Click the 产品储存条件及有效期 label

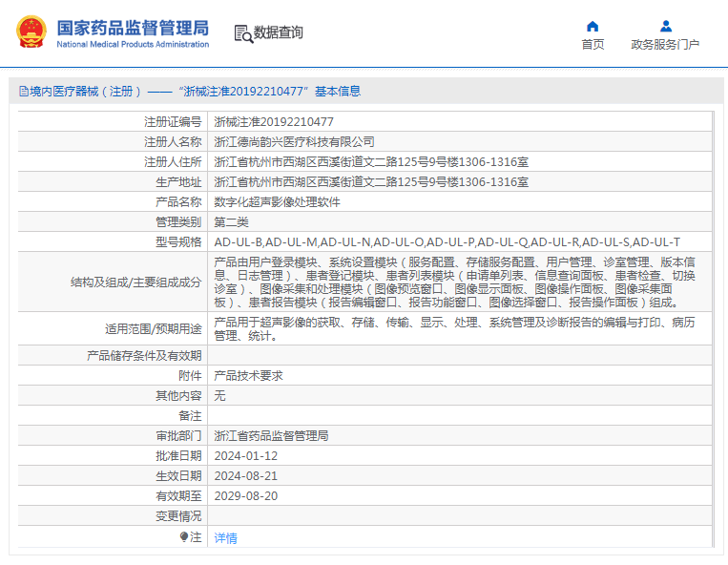pyautogui.click(x=144, y=356)
